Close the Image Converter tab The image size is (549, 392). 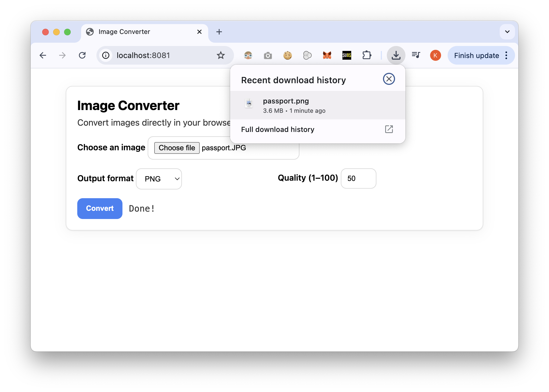pos(199,32)
